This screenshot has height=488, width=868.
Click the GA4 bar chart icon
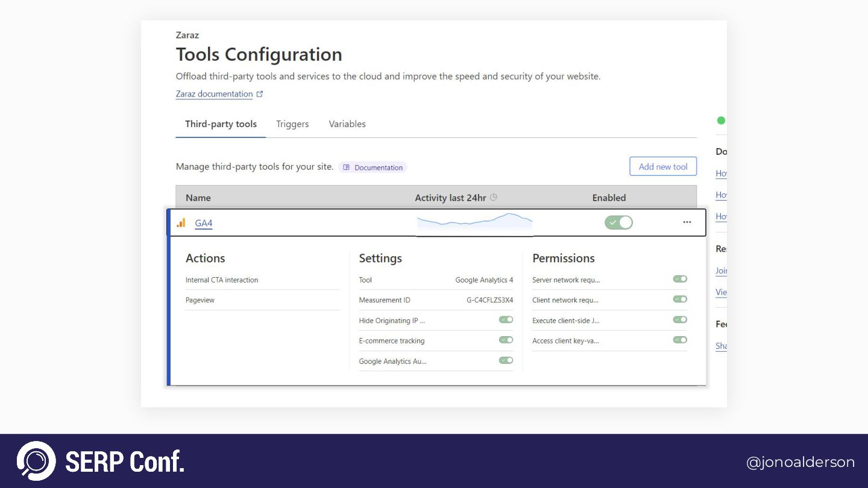click(181, 223)
